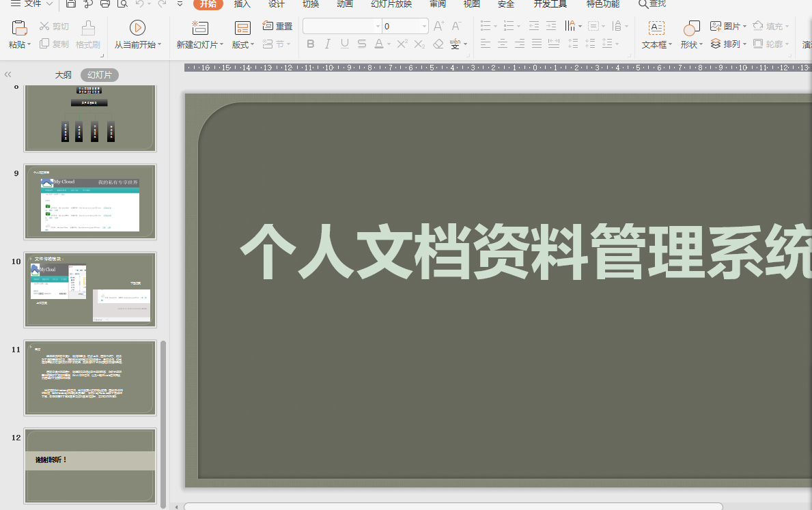Select the Slides (幻灯片) panel view
812x510 pixels.
(100, 75)
